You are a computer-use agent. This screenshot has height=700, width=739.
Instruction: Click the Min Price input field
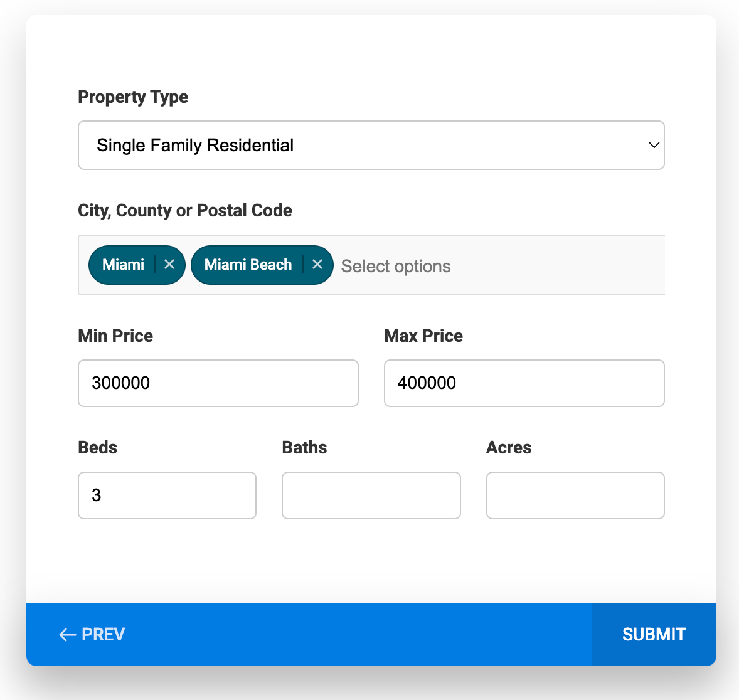pos(218,383)
